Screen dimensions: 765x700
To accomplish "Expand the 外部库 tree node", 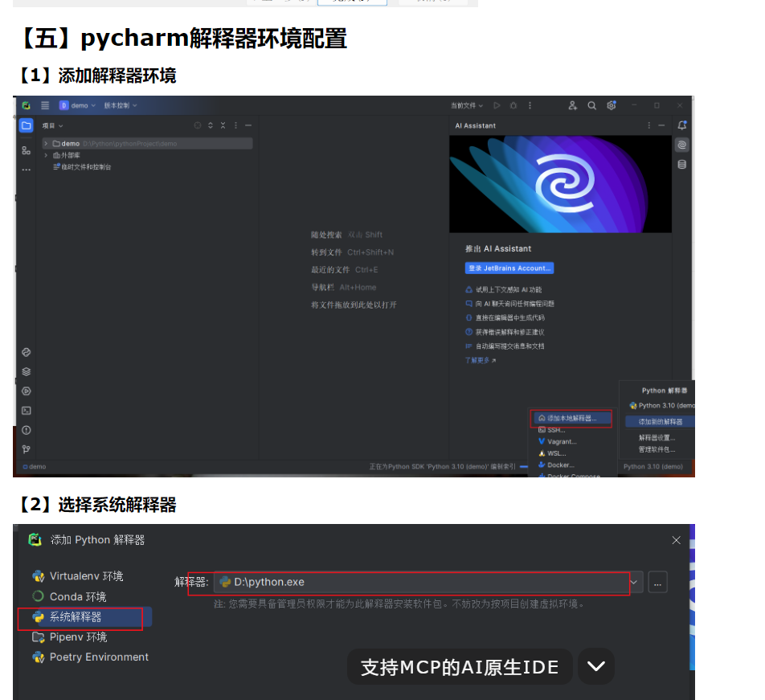I will pyautogui.click(x=46, y=155).
